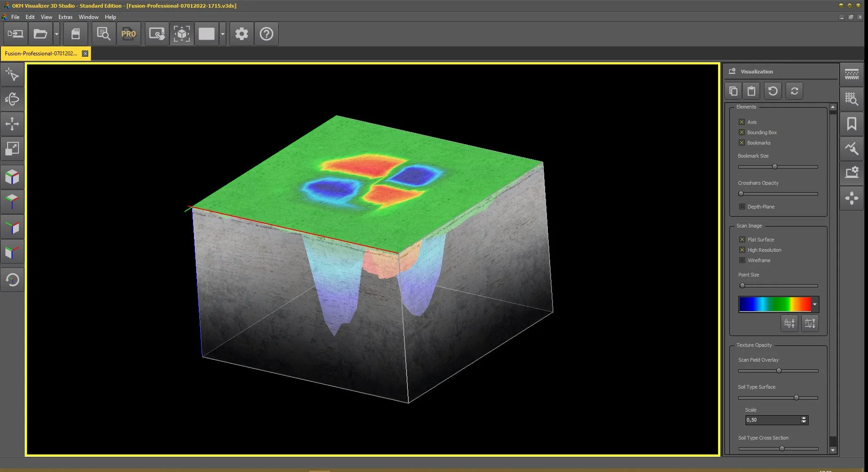Select the move pan tool in sidebar
This screenshot has width=868, height=472.
pos(12,124)
